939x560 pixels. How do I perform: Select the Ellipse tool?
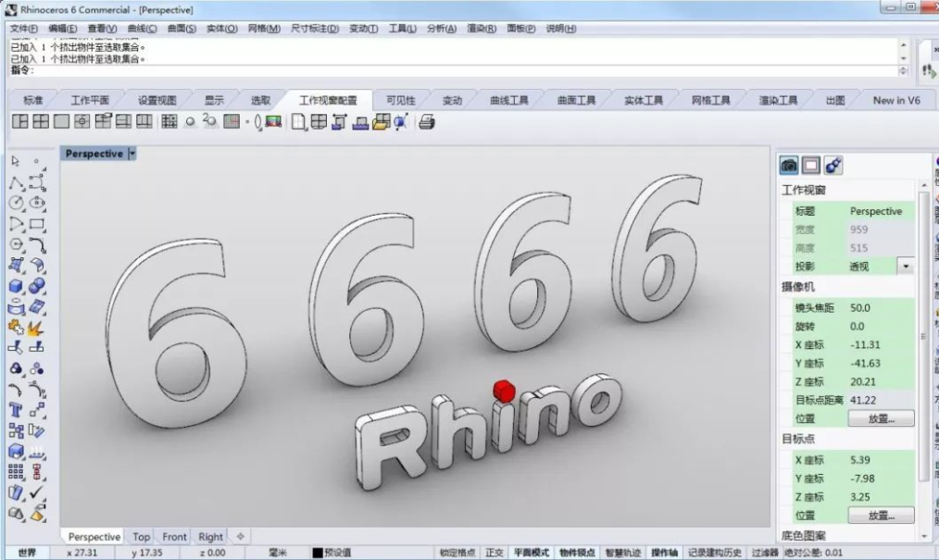click(x=37, y=204)
